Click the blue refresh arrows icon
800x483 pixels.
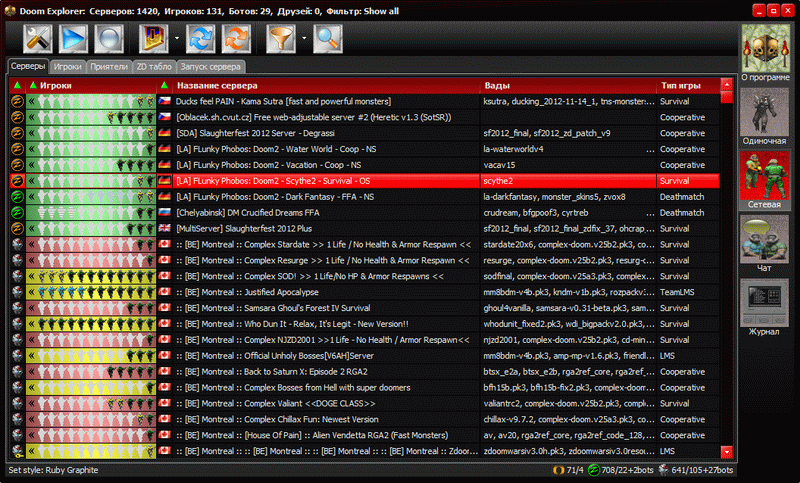[201, 39]
